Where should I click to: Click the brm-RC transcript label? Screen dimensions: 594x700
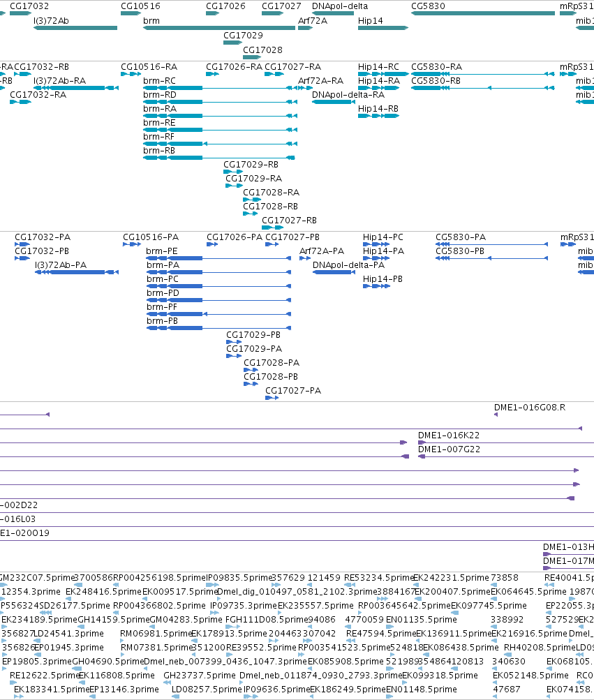click(159, 81)
